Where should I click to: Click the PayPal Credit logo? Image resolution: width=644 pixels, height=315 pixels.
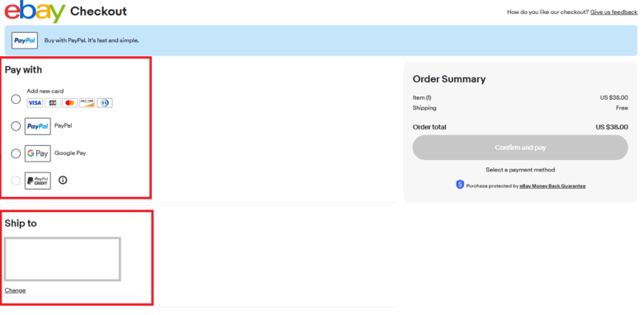[38, 181]
